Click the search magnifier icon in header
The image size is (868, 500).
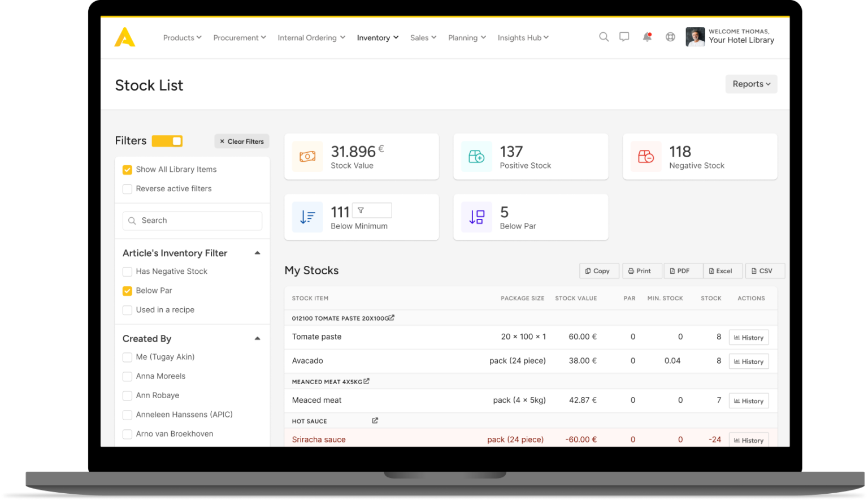point(604,37)
